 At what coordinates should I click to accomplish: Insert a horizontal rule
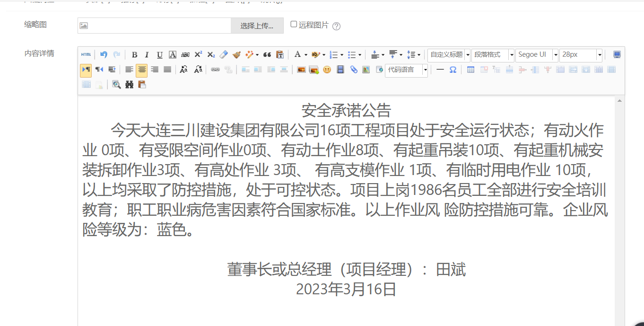pos(440,70)
